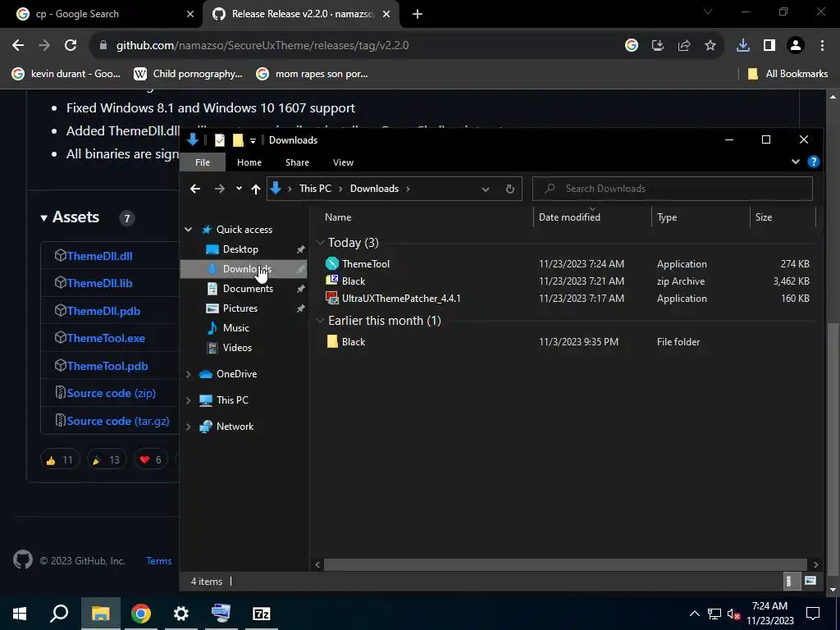Collapse the Today (3) group
The width and height of the screenshot is (840, 630).
click(320, 243)
